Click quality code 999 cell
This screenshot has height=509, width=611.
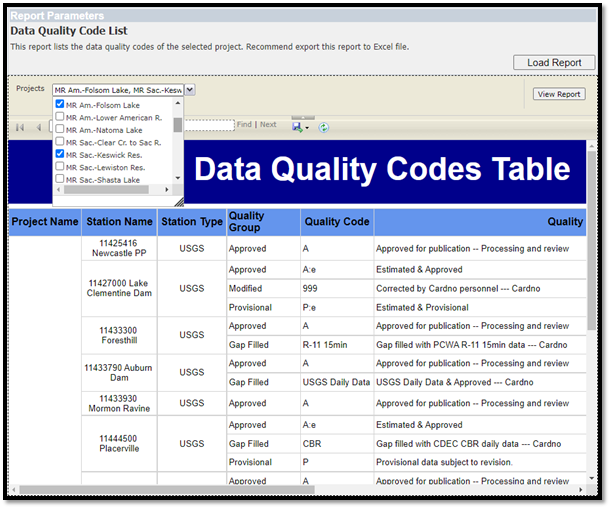click(x=337, y=289)
